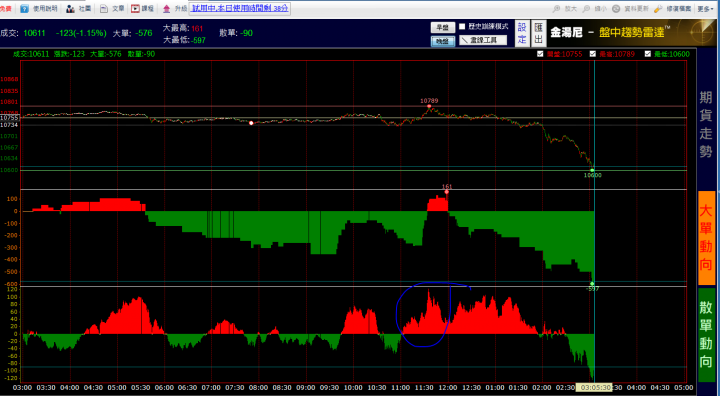Open the 文章 articles icon
Image resolution: width=720 pixels, height=396 pixels.
[104, 8]
